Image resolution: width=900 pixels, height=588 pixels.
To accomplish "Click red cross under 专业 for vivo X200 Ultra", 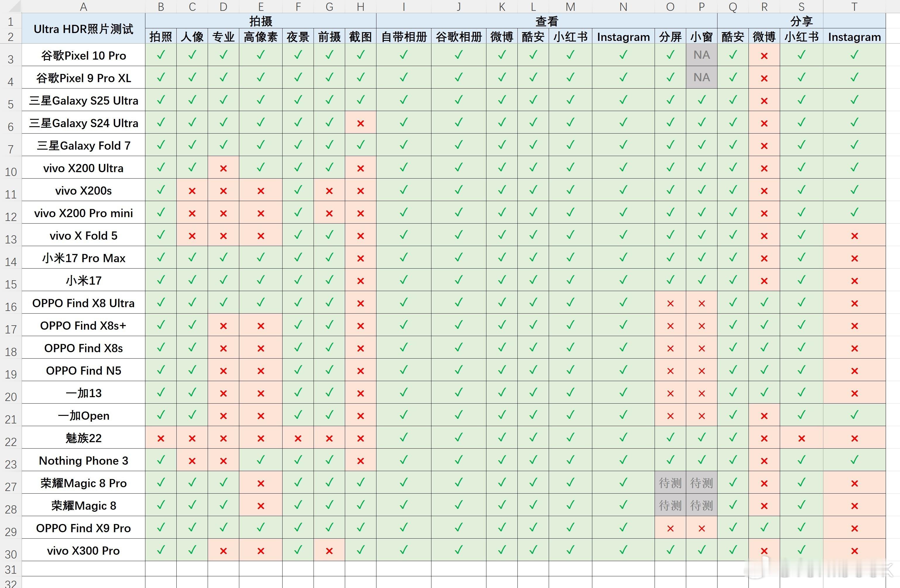I will click(x=223, y=168).
